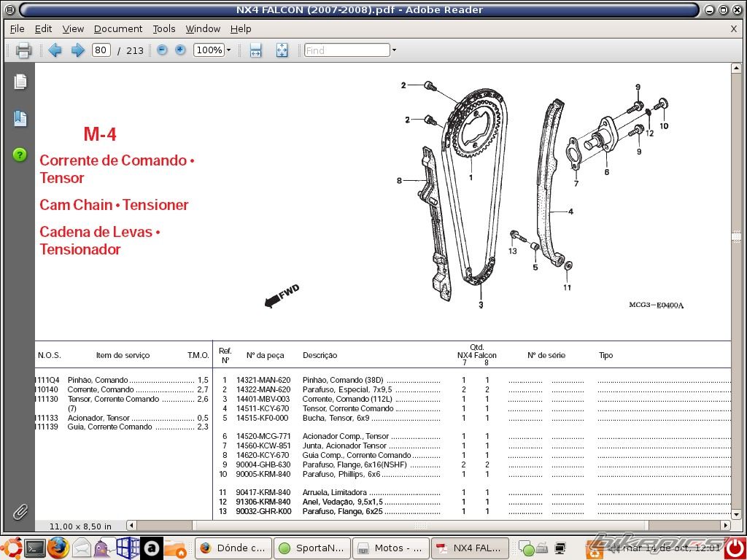Launch Firefox from taskbar launcher

pyautogui.click(x=58, y=548)
